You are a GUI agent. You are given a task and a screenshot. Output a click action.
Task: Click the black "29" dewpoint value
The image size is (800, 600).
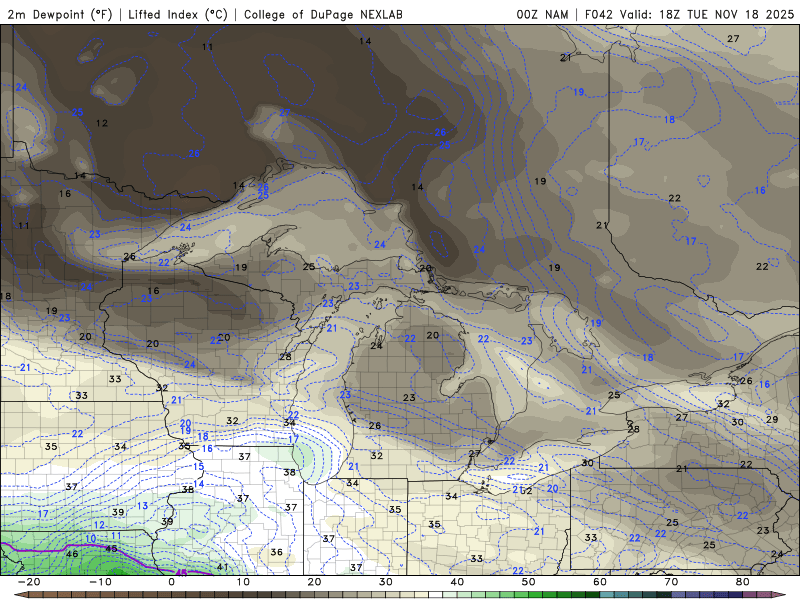[x=772, y=419]
